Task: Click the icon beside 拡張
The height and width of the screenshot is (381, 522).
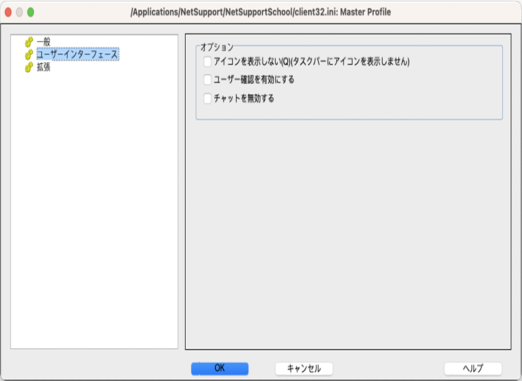Action: tap(29, 67)
